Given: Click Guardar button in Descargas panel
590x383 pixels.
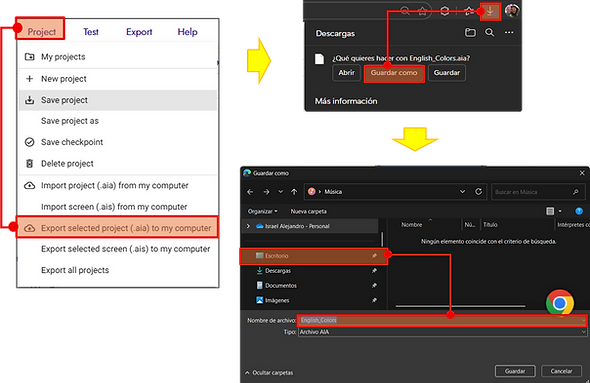Looking at the screenshot, I should tap(447, 73).
